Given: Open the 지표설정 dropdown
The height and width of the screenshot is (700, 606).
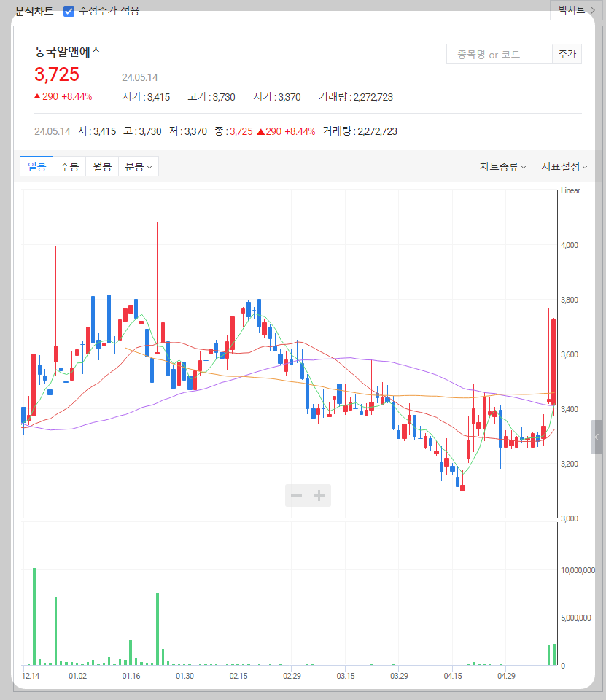Looking at the screenshot, I should coord(564,166).
